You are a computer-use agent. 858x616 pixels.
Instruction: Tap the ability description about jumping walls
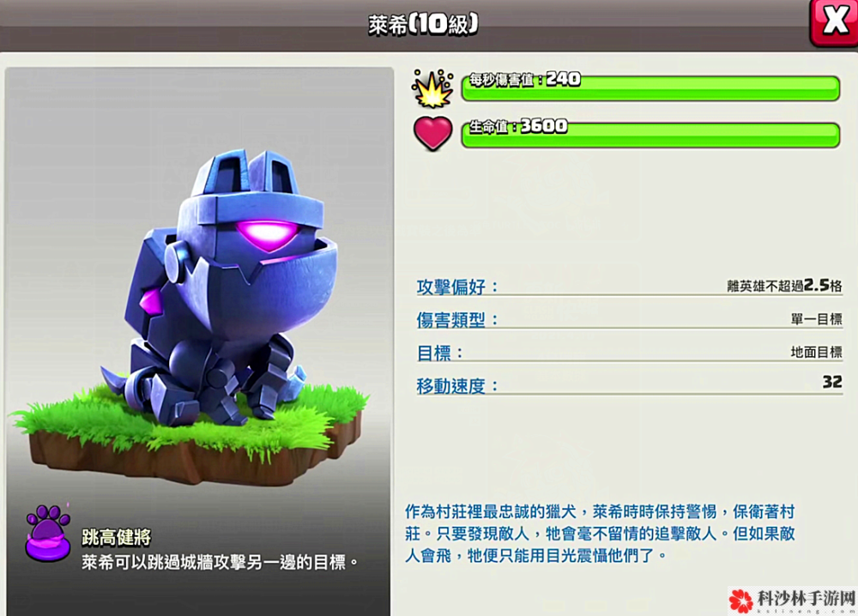pos(220,562)
